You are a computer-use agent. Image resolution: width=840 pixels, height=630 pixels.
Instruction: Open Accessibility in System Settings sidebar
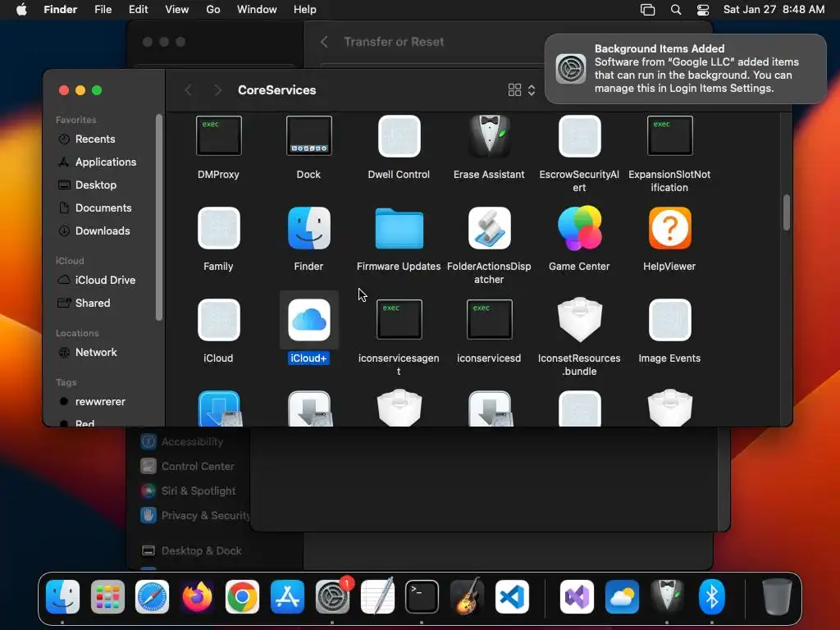[182, 442]
